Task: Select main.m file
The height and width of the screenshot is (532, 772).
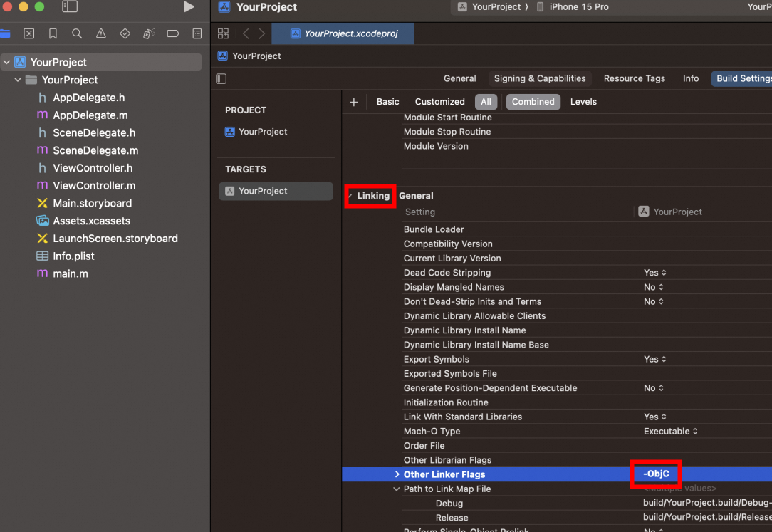Action: click(71, 273)
